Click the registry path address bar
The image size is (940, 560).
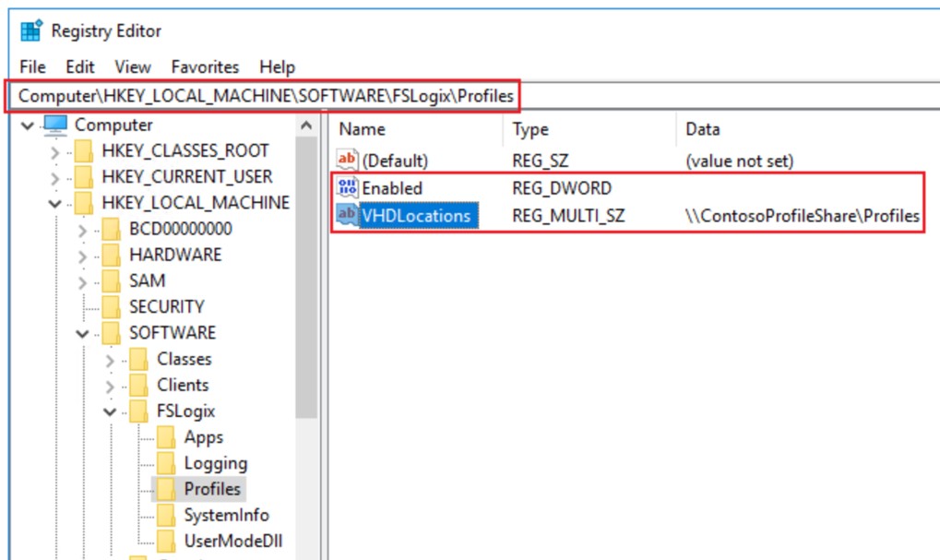(263, 95)
